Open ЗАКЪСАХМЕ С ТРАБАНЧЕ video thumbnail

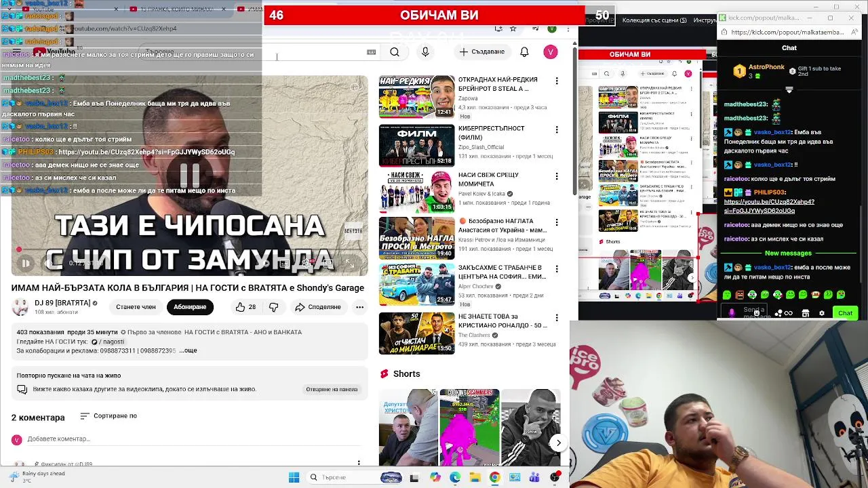point(416,285)
